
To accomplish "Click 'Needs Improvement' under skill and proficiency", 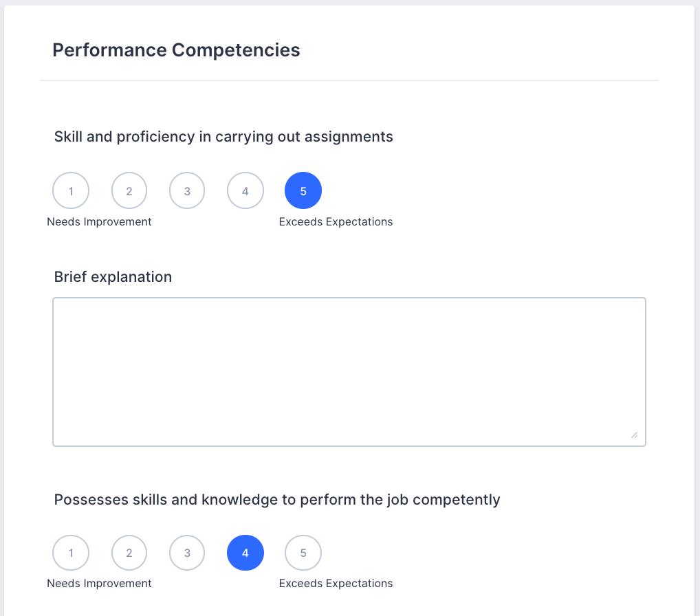I will [x=99, y=222].
